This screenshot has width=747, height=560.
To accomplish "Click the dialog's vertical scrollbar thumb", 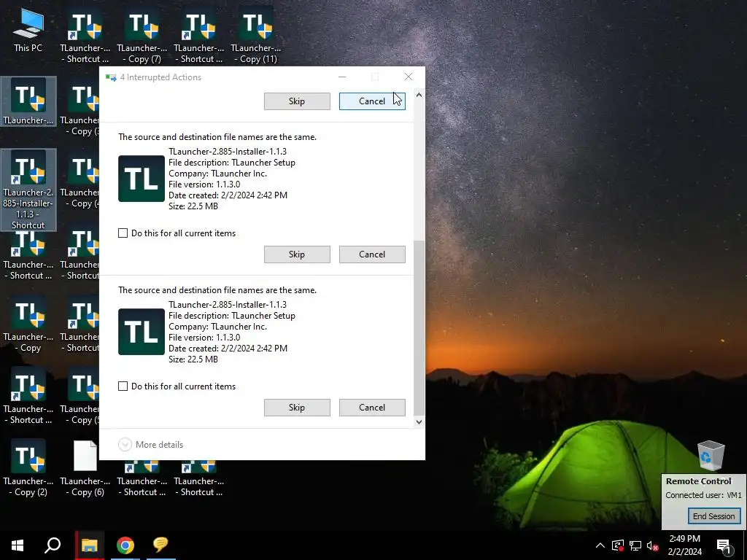I will (419, 327).
